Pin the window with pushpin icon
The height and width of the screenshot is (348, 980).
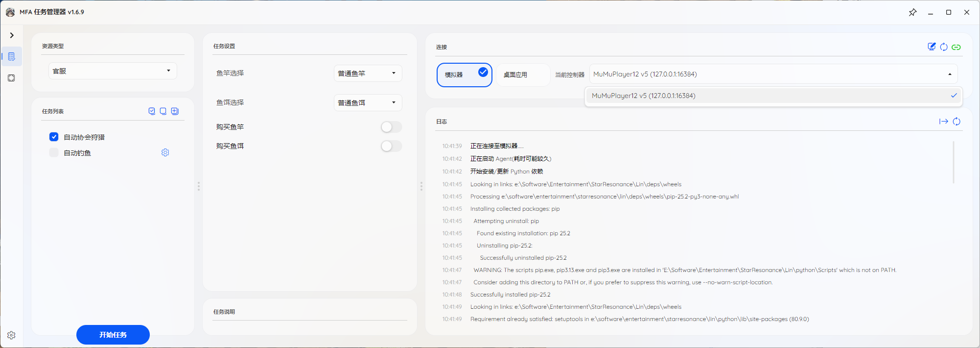click(912, 12)
